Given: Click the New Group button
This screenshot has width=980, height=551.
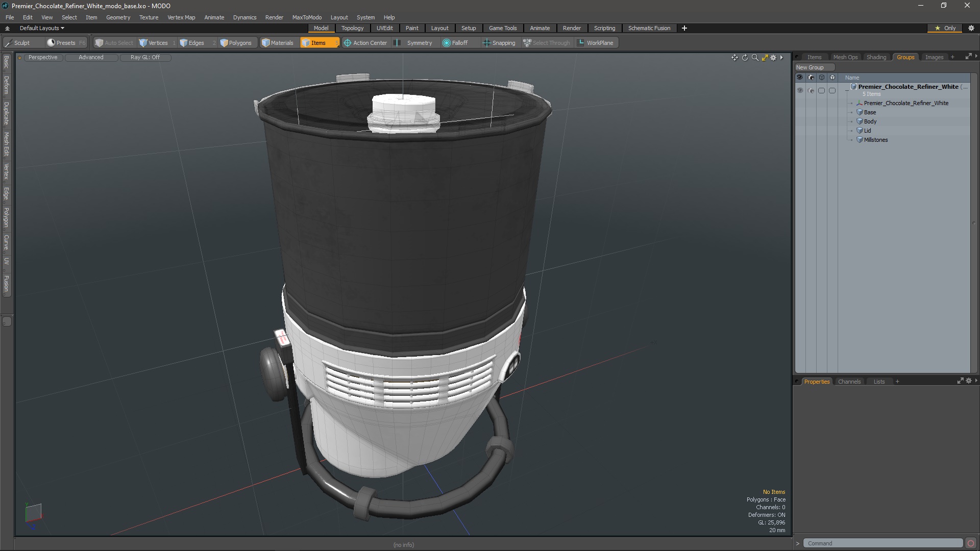Looking at the screenshot, I should (x=814, y=67).
